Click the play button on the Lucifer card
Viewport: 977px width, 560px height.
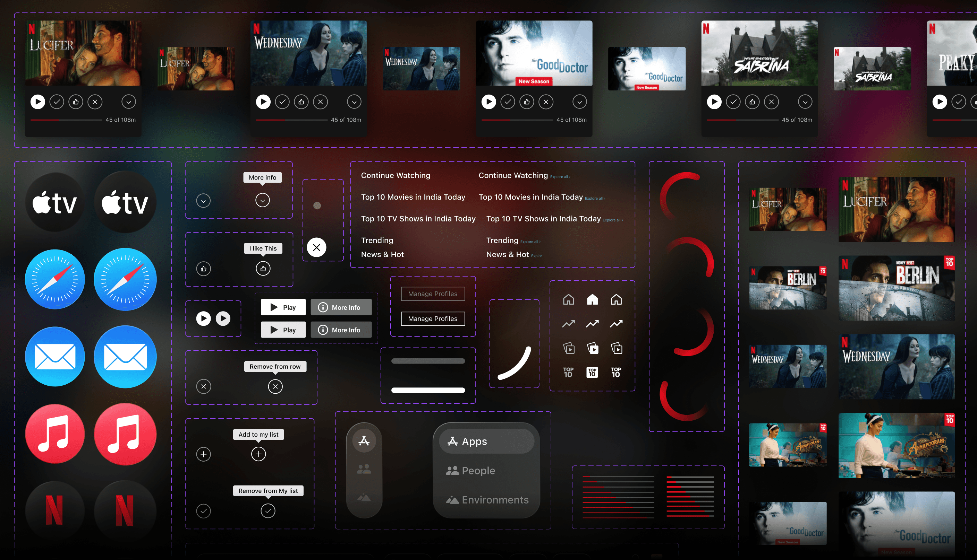[38, 102]
